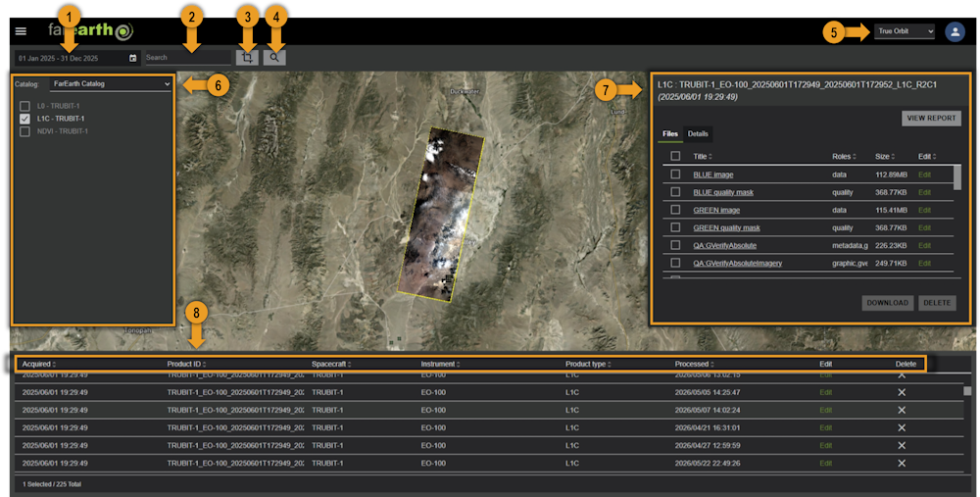The height and width of the screenshot is (497, 980).
Task: Enable the L0 - TRUBIT-1 catalog layer
Action: (x=25, y=106)
